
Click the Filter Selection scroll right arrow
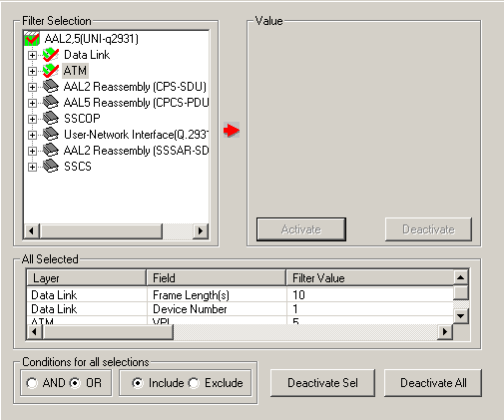(201, 230)
